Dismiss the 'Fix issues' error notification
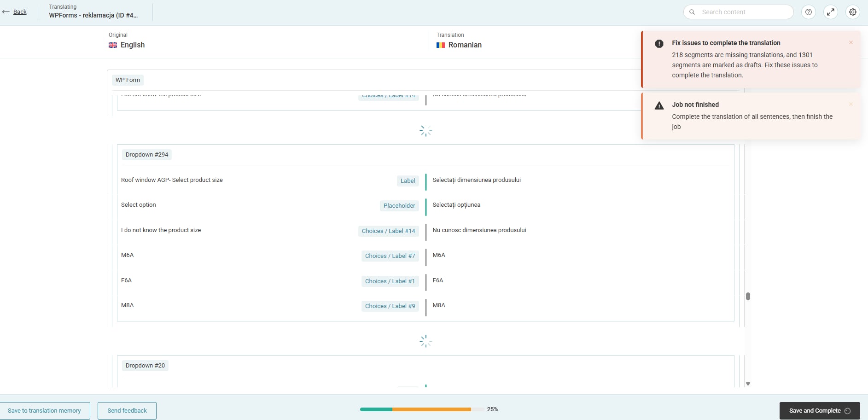The image size is (868, 420). point(851,42)
